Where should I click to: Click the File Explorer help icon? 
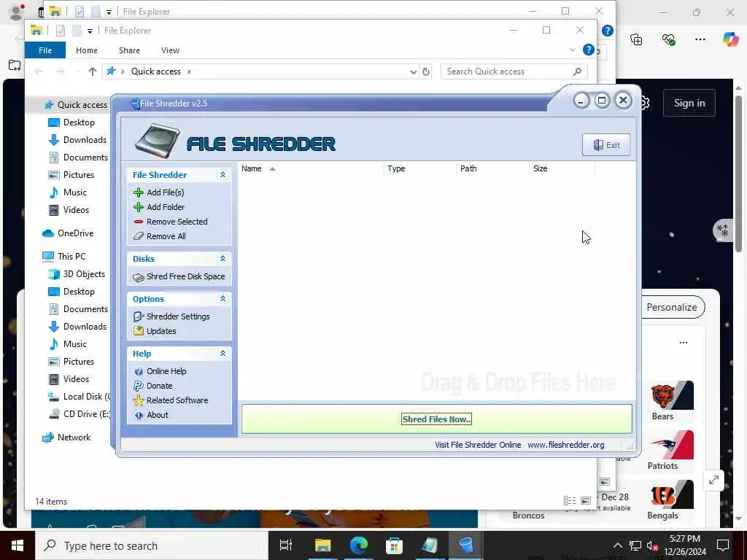pyautogui.click(x=589, y=50)
